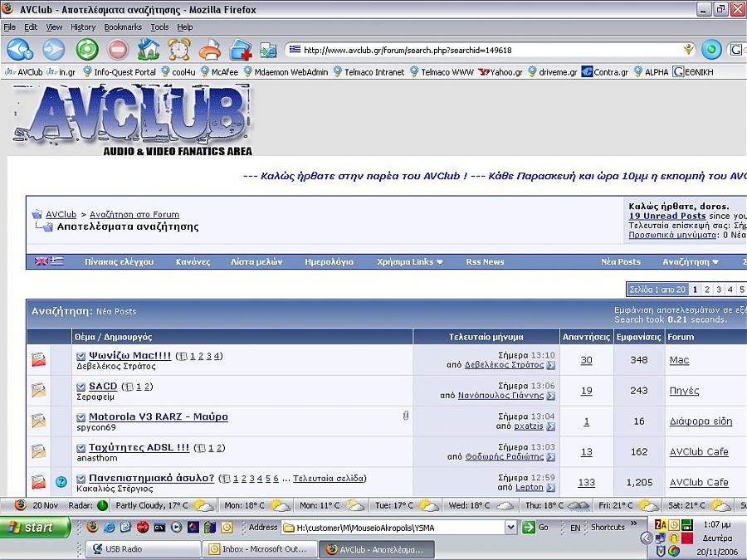Click the paperclip attachment icon on Motorola thread
Viewport: 747px width, 560px height.
(405, 416)
